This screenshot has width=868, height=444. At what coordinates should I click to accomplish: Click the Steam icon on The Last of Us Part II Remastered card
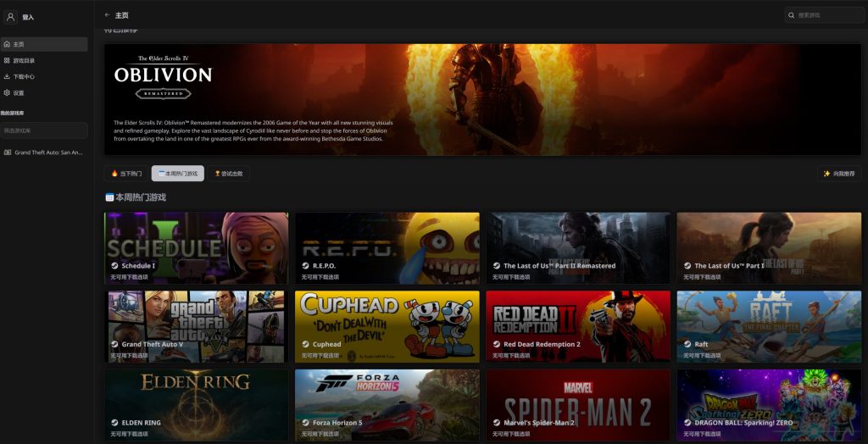click(x=497, y=266)
